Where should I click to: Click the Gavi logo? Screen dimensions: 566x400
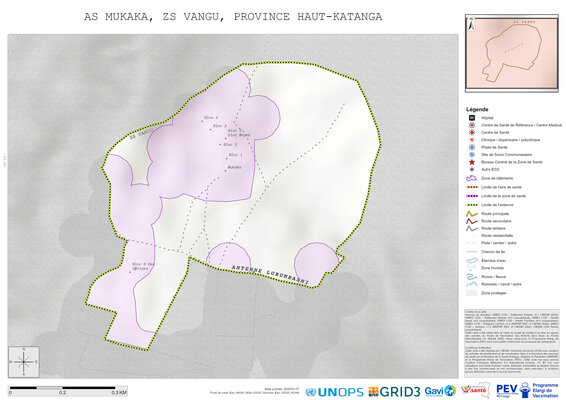440,391
